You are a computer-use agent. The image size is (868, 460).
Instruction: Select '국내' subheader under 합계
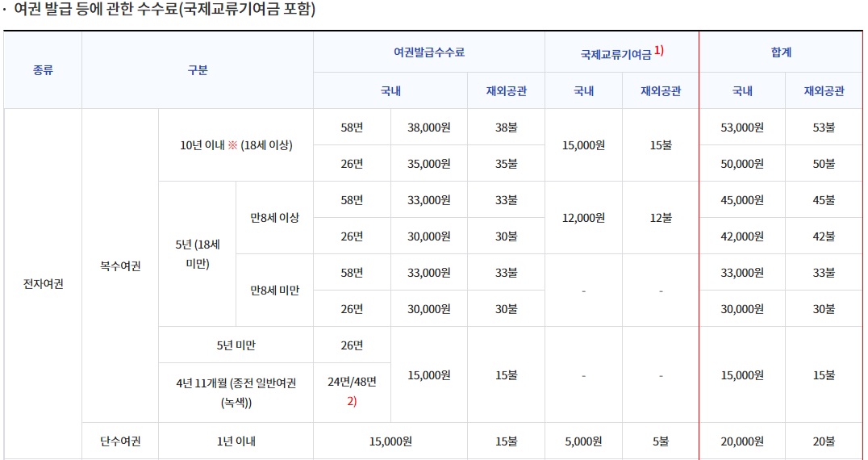pos(742,90)
